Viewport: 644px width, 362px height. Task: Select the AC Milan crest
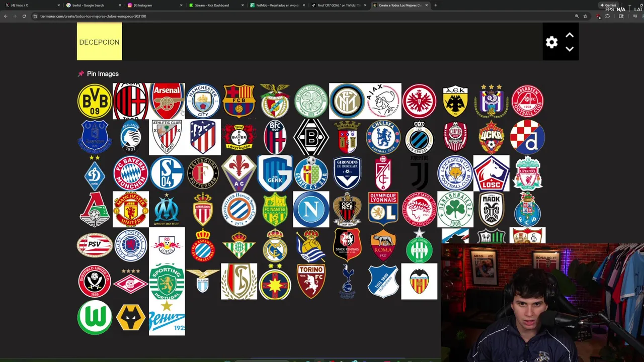click(x=131, y=101)
